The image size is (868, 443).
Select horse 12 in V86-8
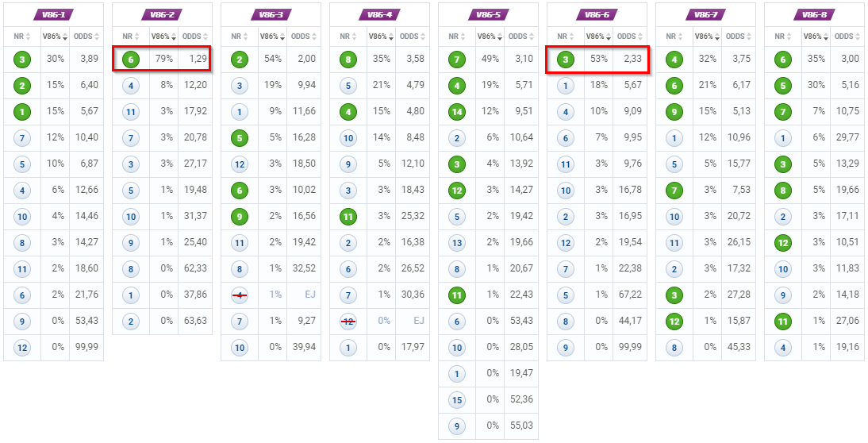782,243
